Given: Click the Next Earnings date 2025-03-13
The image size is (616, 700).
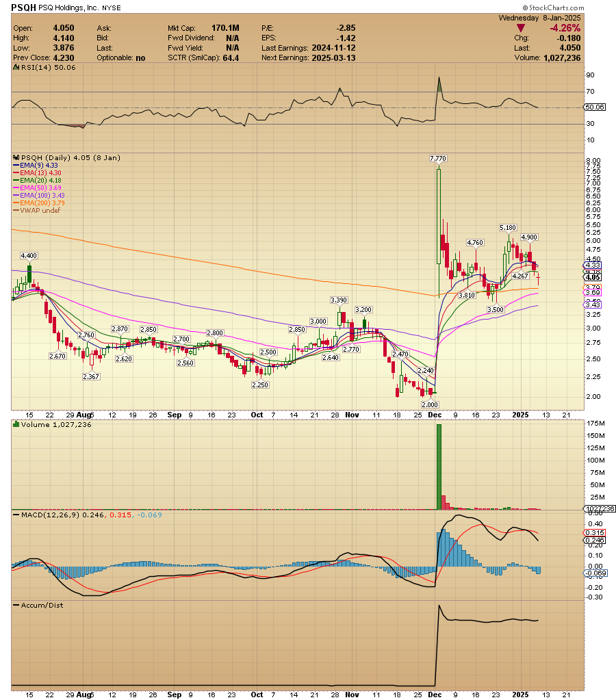Looking at the screenshot, I should 334,57.
